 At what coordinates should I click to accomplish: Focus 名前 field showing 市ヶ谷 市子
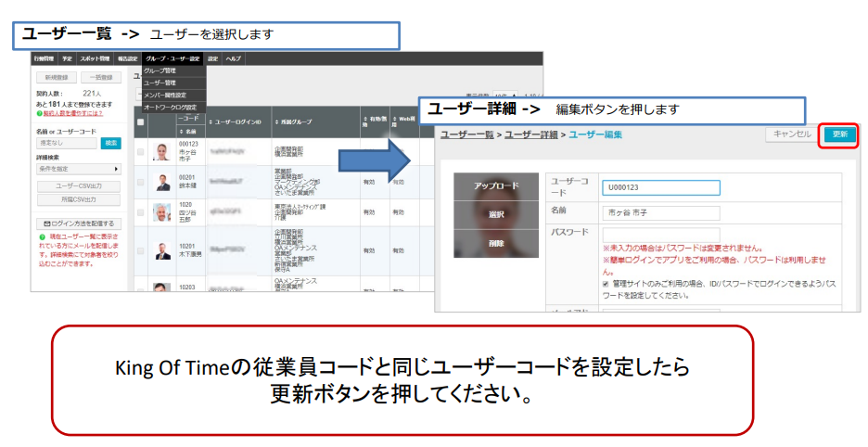[x=661, y=212]
